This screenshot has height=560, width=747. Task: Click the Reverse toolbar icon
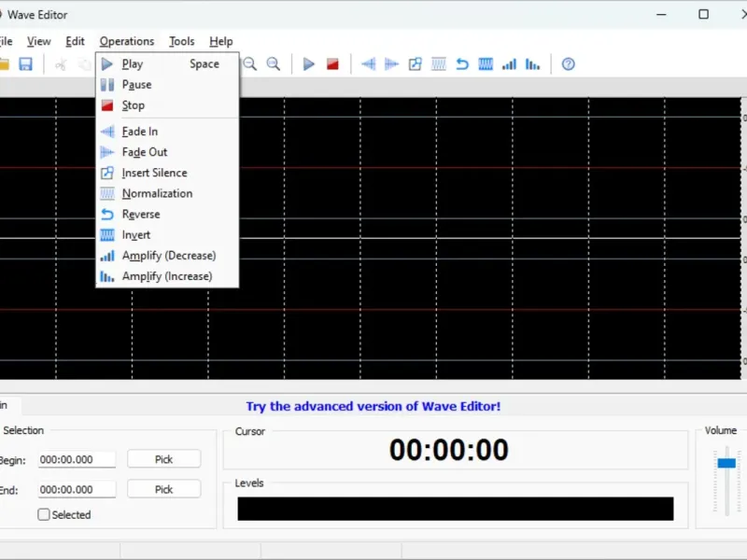tap(462, 64)
